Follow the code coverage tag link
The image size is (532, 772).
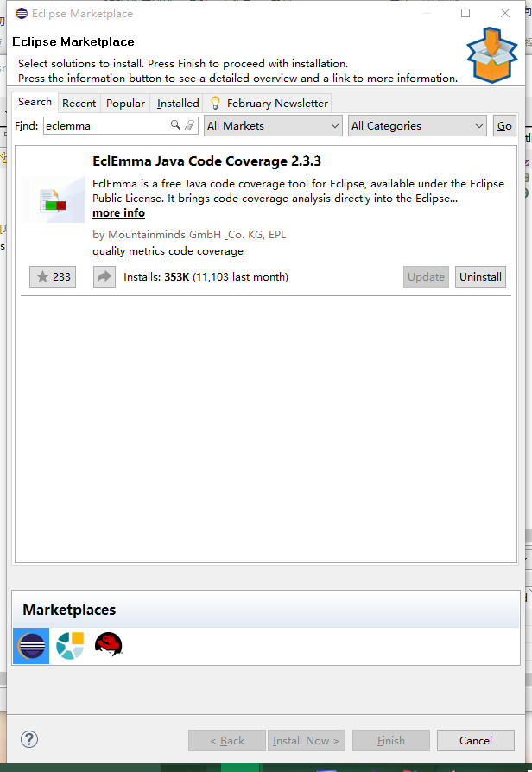pyautogui.click(x=206, y=251)
